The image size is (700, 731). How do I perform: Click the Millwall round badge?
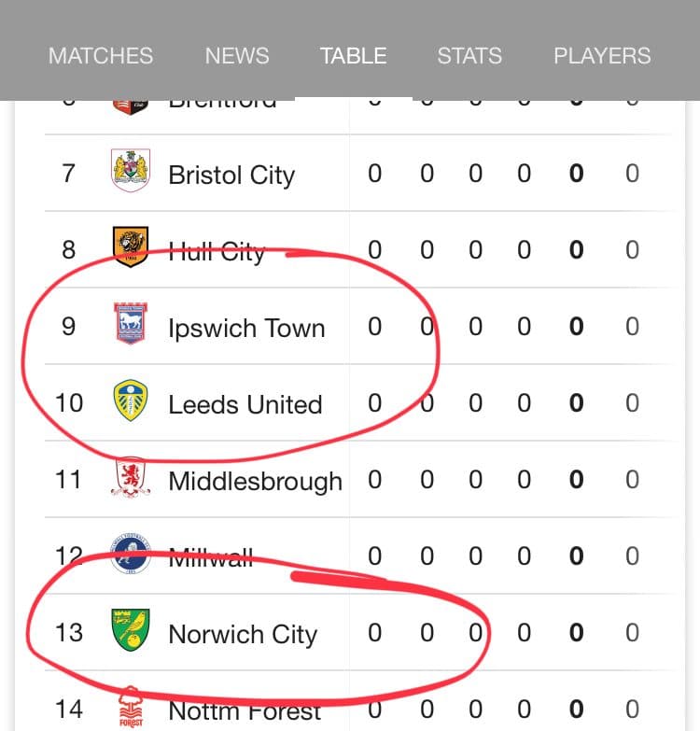[x=131, y=553]
